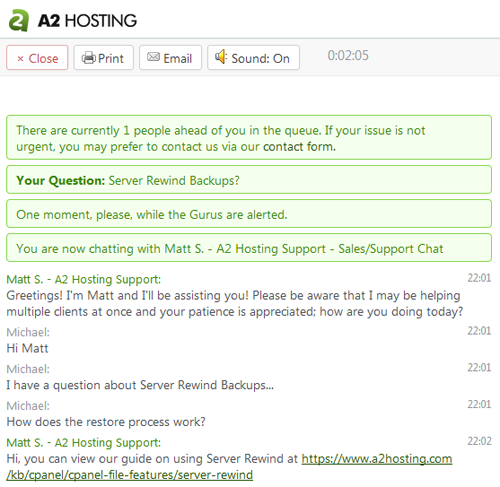Click the 'One moment, please' notice
This screenshot has width=500, height=487.
coord(249,214)
